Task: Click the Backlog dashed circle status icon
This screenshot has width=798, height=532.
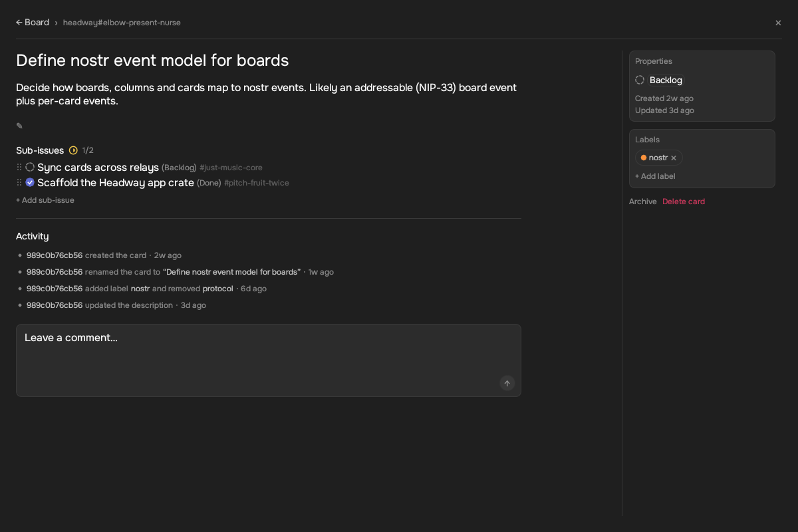Action: pyautogui.click(x=640, y=80)
